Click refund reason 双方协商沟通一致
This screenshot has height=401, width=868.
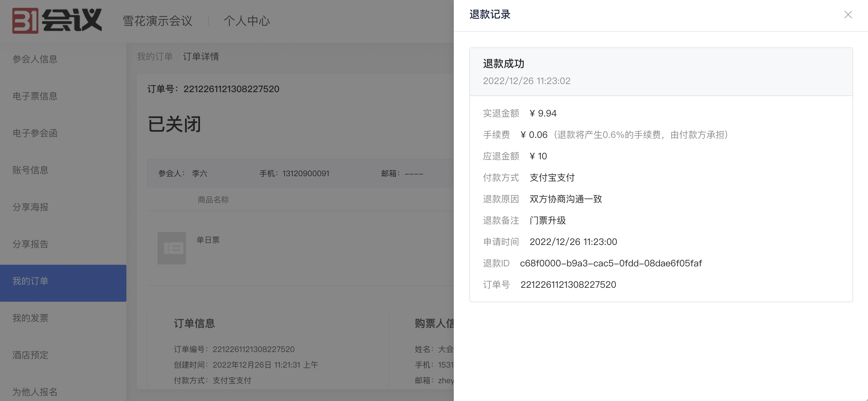coord(566,199)
